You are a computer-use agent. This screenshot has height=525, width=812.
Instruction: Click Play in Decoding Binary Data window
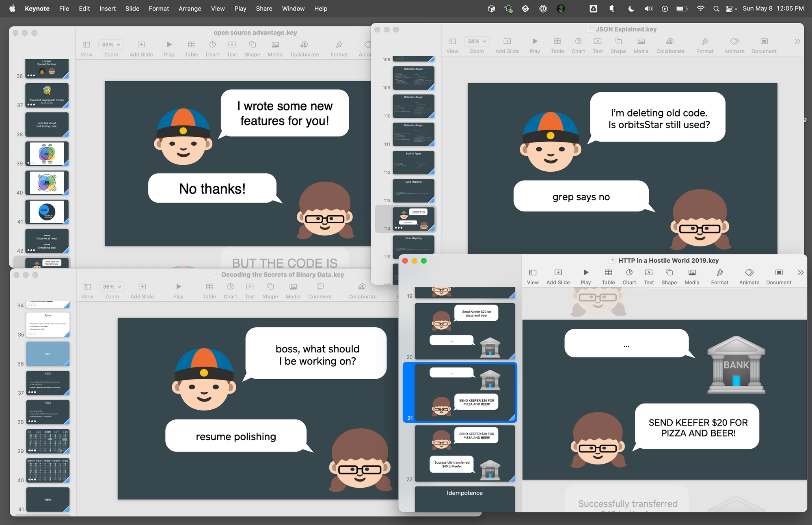point(178,291)
